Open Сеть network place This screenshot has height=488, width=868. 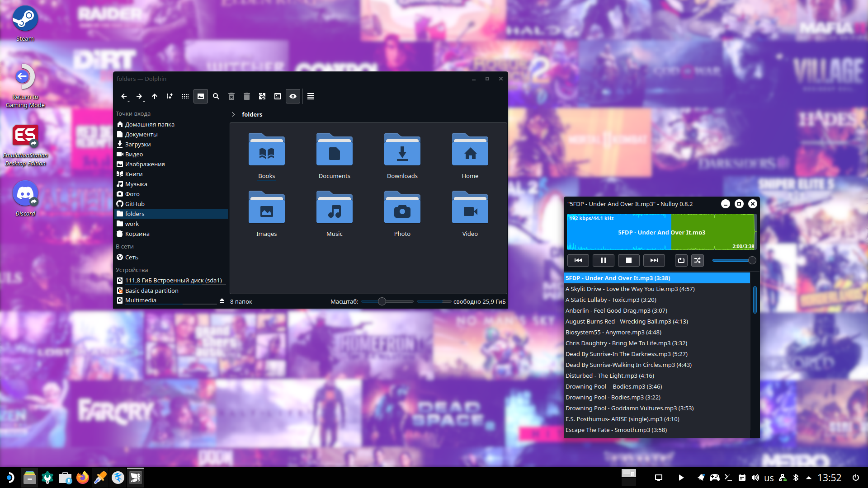(x=171, y=257)
